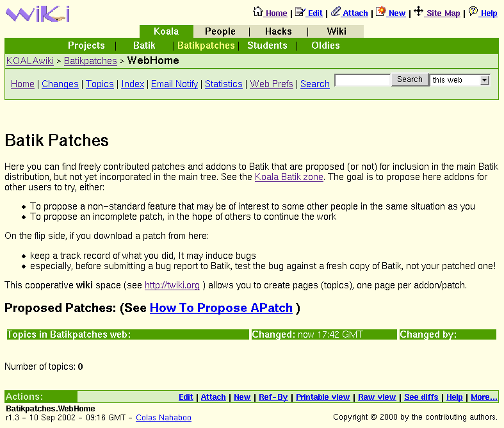Click the Site Map icon
The height and width of the screenshot is (428, 504).
(x=419, y=12)
